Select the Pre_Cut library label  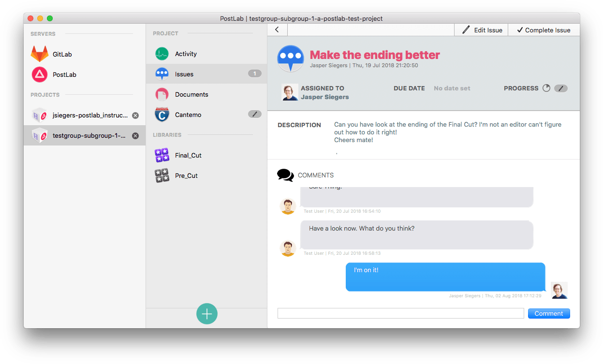click(187, 175)
